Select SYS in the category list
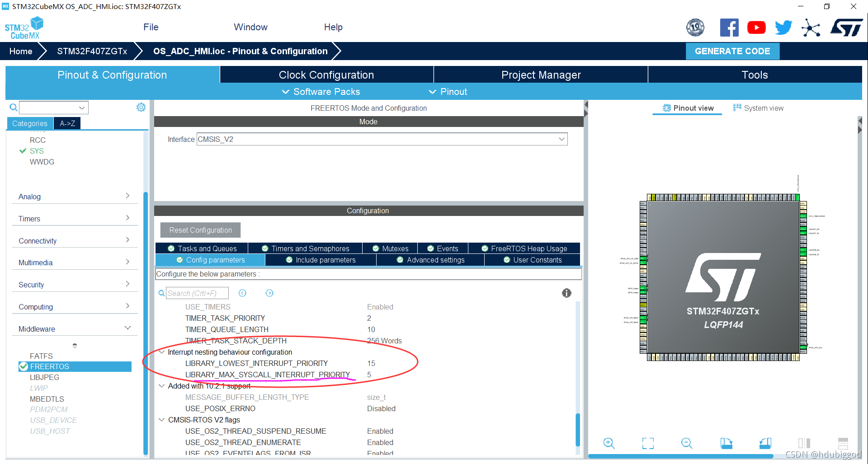The image size is (868, 464). 37,151
